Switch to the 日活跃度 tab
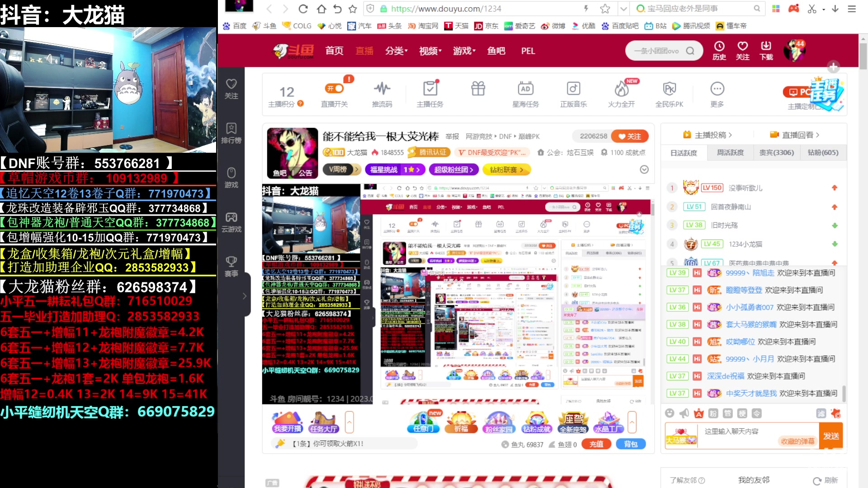 click(x=684, y=153)
